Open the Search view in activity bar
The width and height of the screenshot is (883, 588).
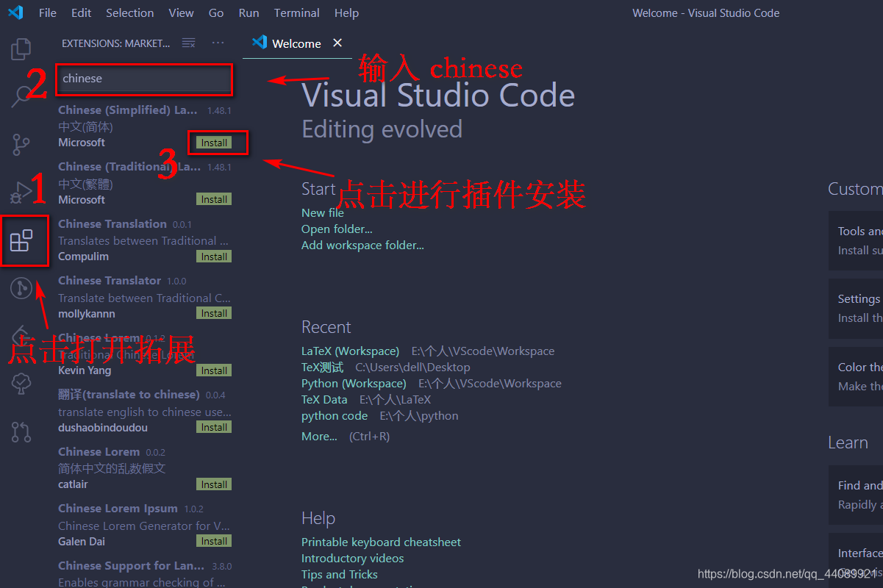coord(21,96)
